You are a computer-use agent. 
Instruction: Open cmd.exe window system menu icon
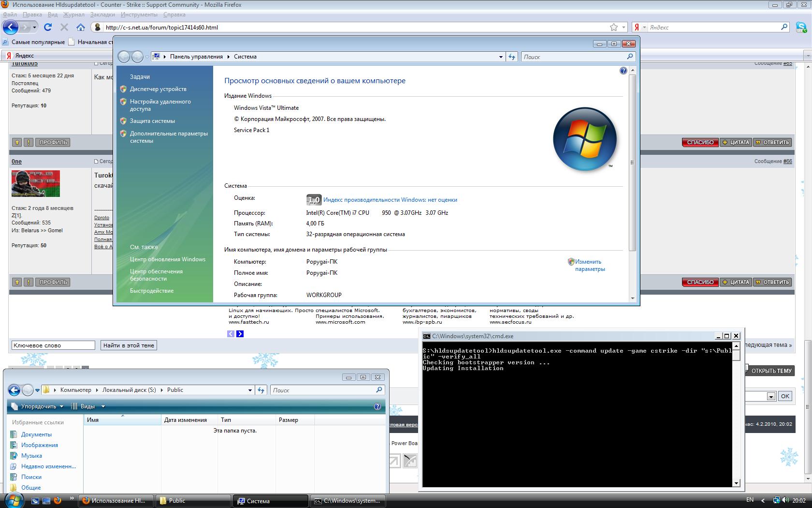point(426,336)
